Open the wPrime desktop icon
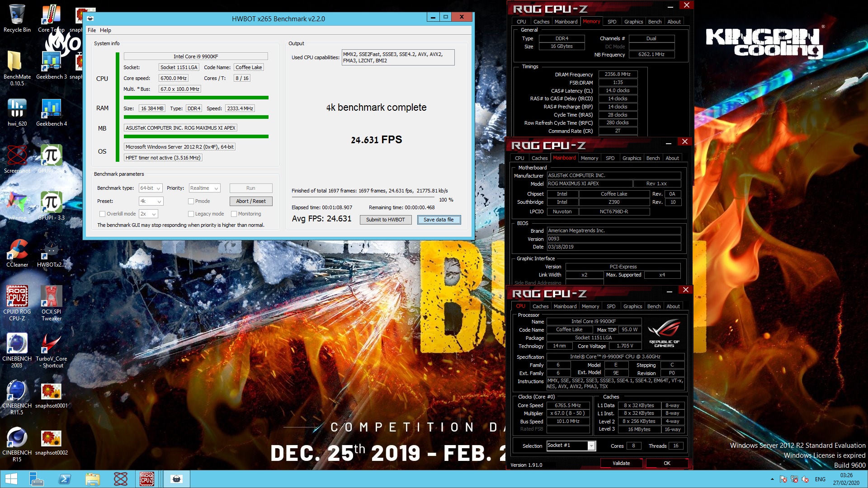This screenshot has height=488, width=868. click(x=17, y=206)
